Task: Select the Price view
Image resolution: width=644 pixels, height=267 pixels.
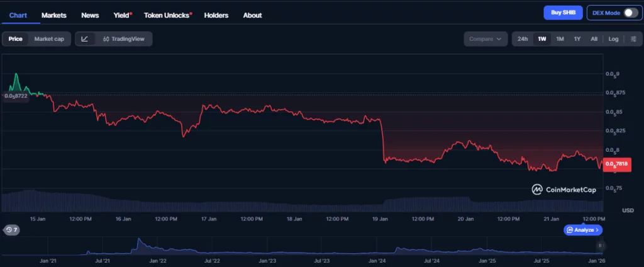Action: [x=16, y=39]
